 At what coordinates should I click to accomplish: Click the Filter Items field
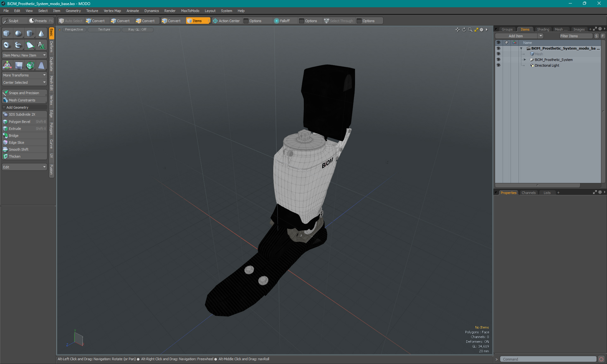(576, 36)
